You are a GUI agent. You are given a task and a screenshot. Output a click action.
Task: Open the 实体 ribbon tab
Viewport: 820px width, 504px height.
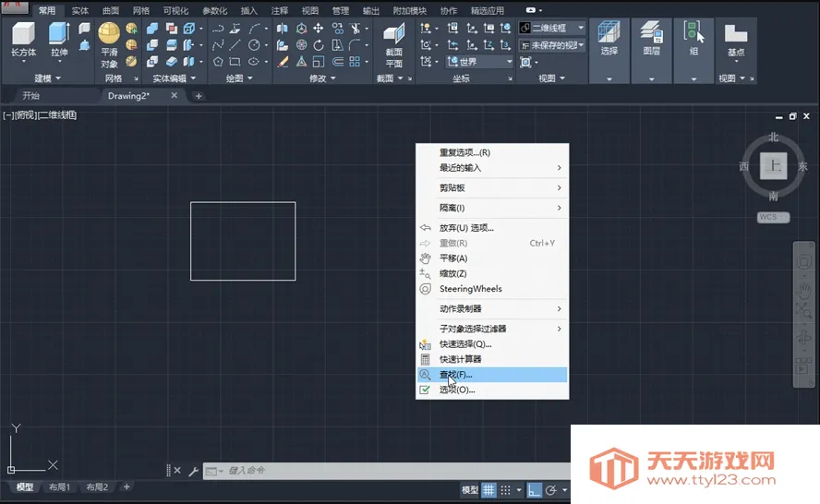(x=80, y=10)
